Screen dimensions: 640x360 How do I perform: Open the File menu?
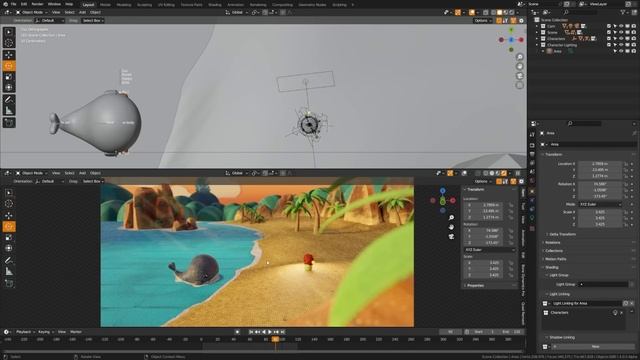(13, 4)
